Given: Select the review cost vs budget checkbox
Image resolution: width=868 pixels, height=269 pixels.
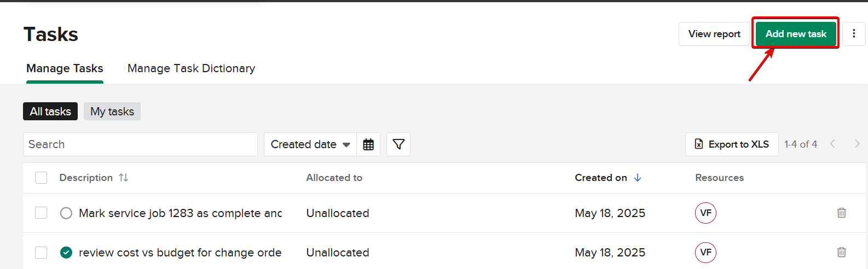Looking at the screenshot, I should click(x=41, y=252).
